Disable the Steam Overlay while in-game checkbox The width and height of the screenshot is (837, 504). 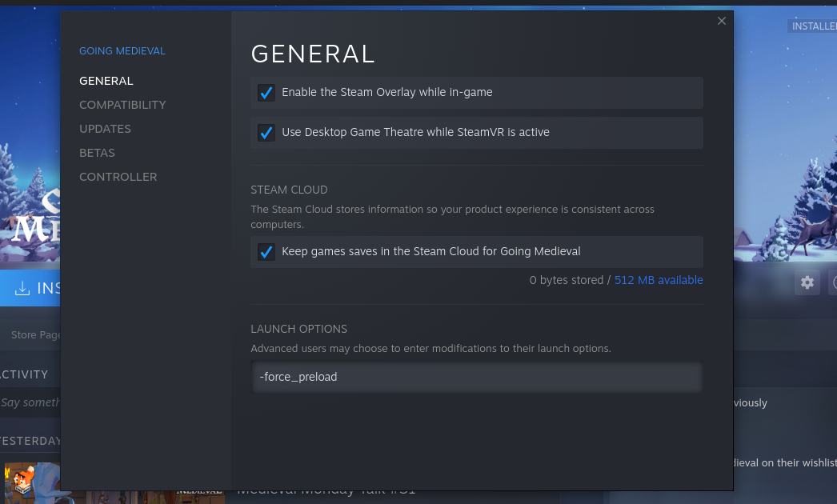[x=266, y=93]
